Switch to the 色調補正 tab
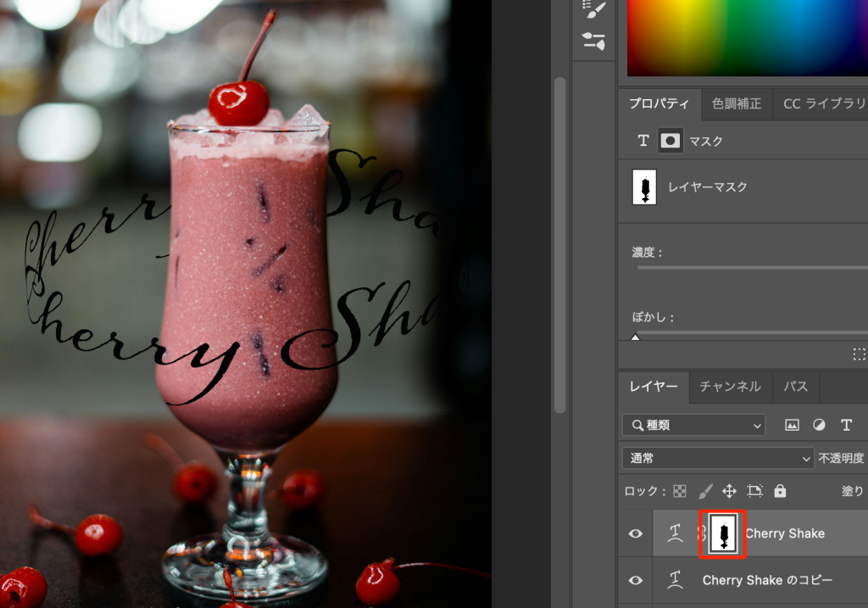 [x=736, y=103]
